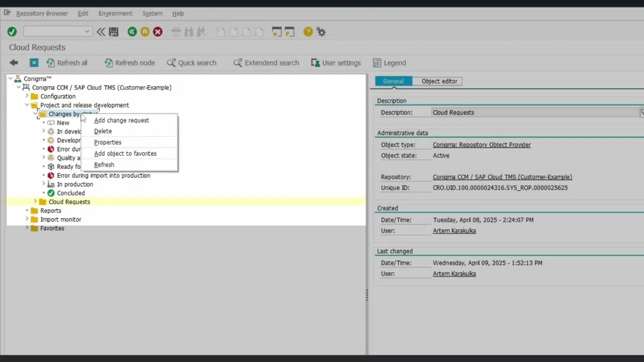Expand the In production node

tap(44, 184)
